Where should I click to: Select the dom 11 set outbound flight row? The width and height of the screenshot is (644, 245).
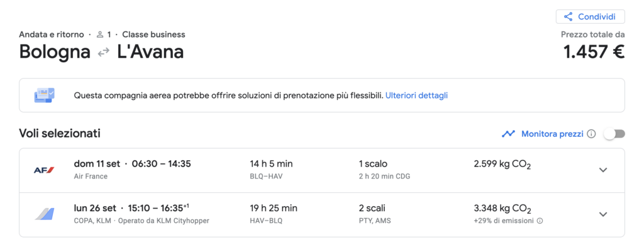[x=321, y=170]
